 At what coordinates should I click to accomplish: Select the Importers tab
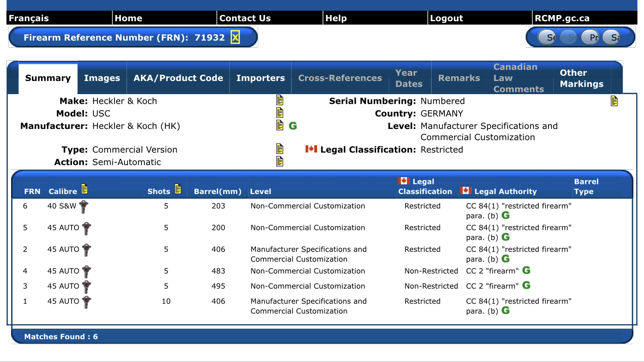pyautogui.click(x=260, y=78)
